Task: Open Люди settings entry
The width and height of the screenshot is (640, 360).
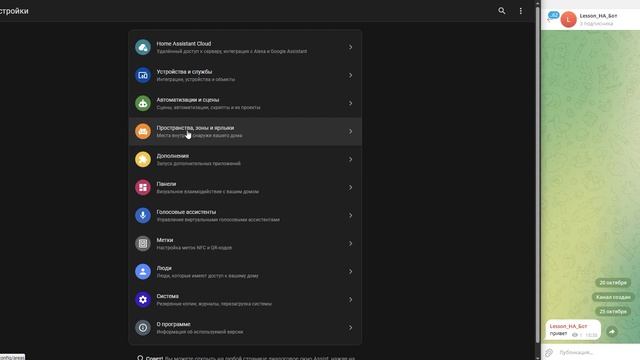Action: coord(245,272)
